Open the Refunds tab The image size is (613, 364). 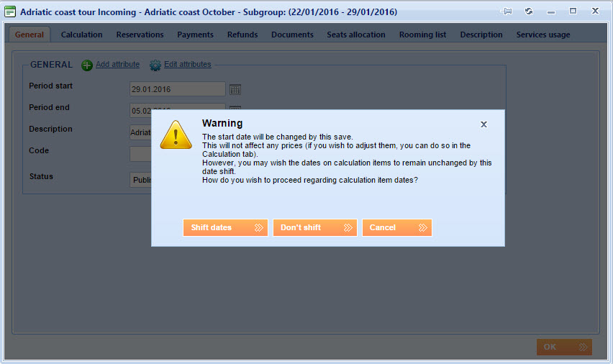coord(242,35)
